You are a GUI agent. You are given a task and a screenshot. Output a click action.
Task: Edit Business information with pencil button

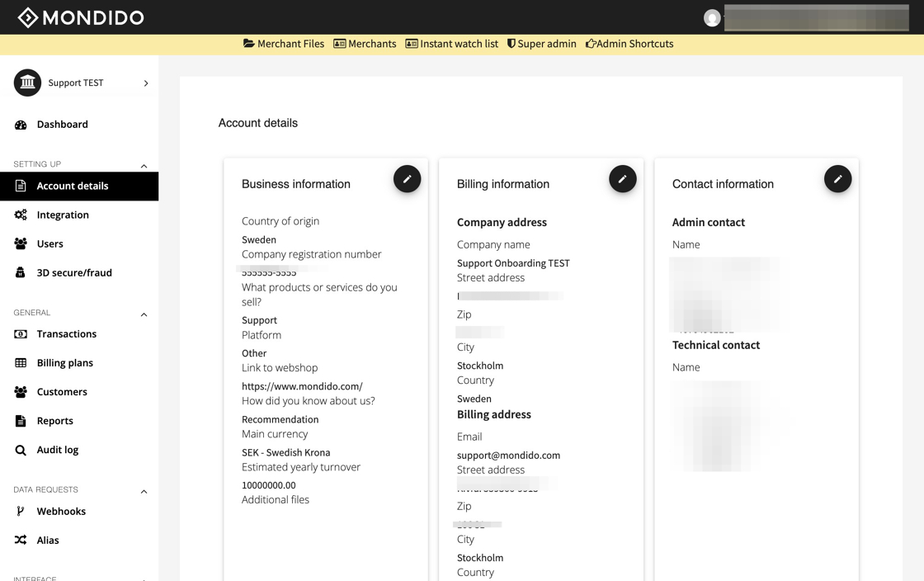[408, 178]
